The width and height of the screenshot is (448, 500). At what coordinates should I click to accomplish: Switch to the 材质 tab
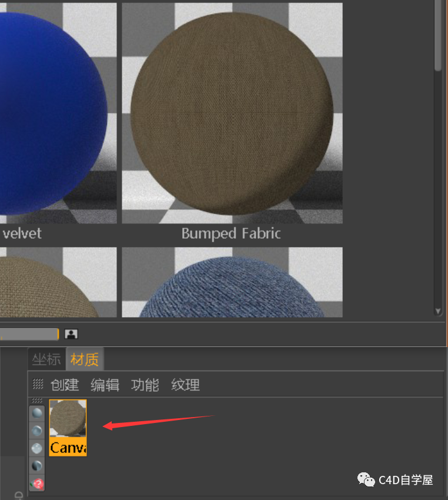pos(85,359)
